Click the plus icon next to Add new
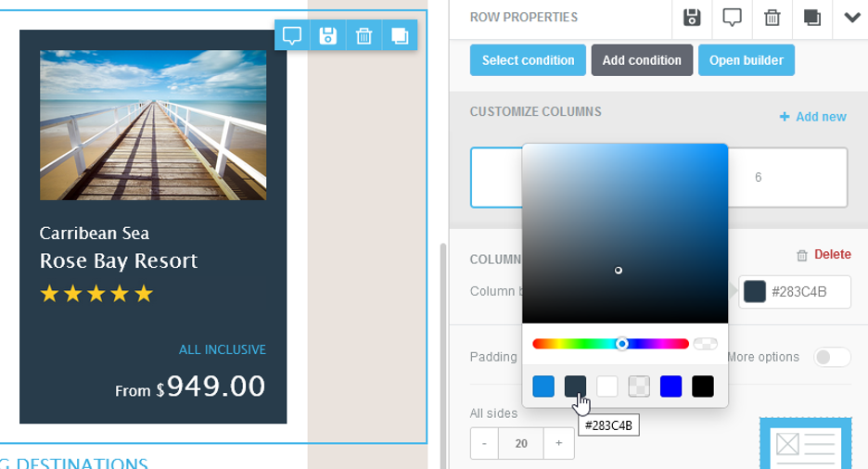The image size is (868, 469). pos(785,117)
